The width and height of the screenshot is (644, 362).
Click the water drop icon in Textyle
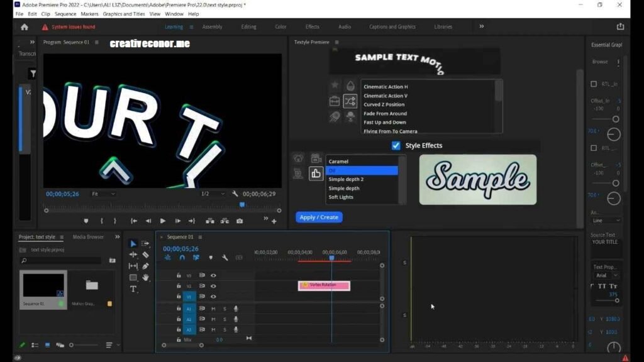click(x=350, y=85)
